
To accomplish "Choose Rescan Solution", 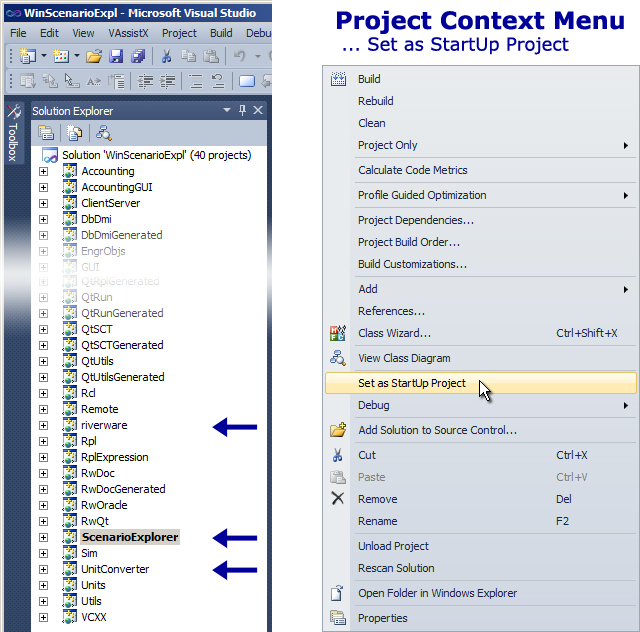I will (x=481, y=568).
